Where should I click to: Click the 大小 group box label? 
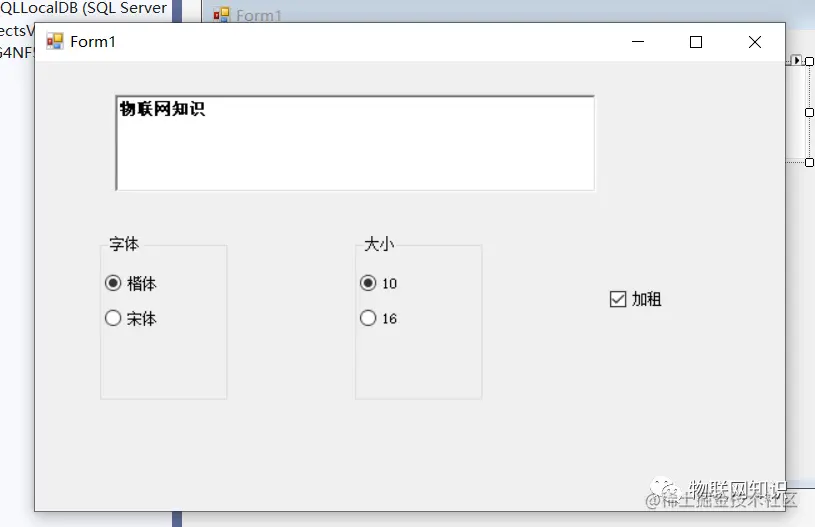pyautogui.click(x=379, y=244)
